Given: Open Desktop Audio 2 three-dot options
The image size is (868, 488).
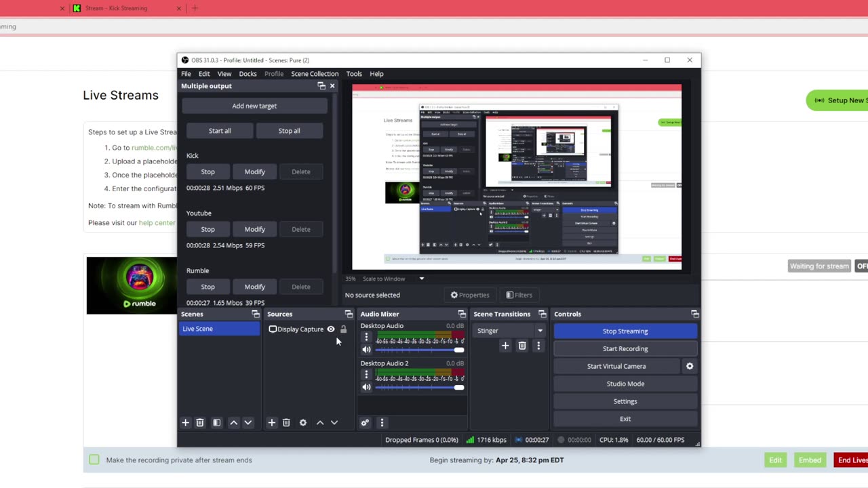Looking at the screenshot, I should pyautogui.click(x=366, y=374).
